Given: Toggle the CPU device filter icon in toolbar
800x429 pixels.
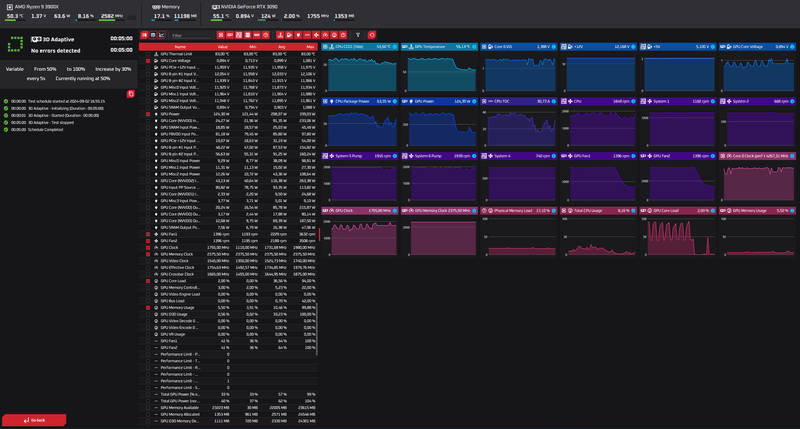Looking at the screenshot, I should [220, 35].
